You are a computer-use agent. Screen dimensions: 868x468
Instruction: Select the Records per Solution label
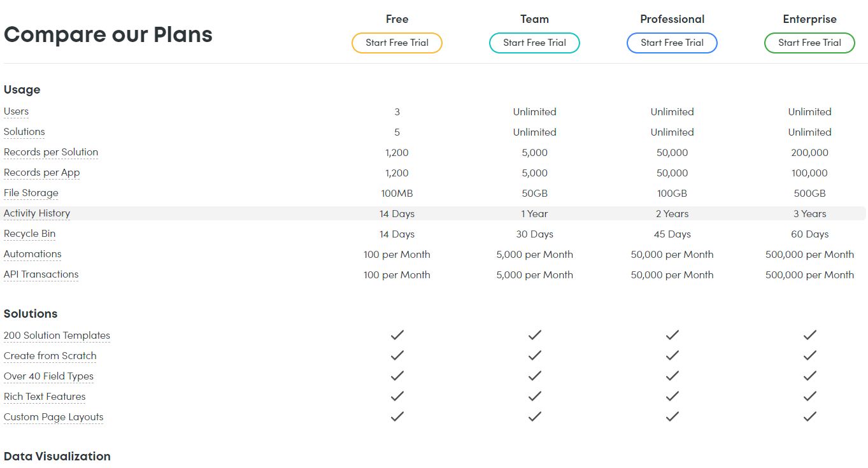tap(51, 152)
